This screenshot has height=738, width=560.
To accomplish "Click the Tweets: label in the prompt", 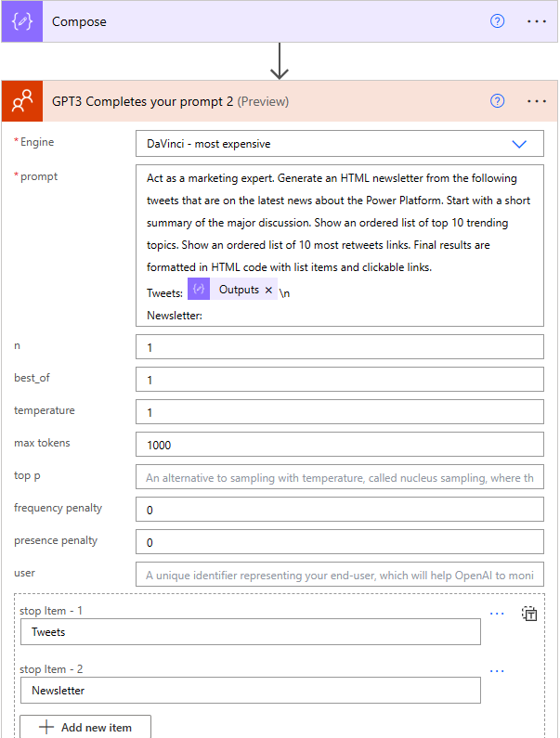I will pyautogui.click(x=165, y=293).
